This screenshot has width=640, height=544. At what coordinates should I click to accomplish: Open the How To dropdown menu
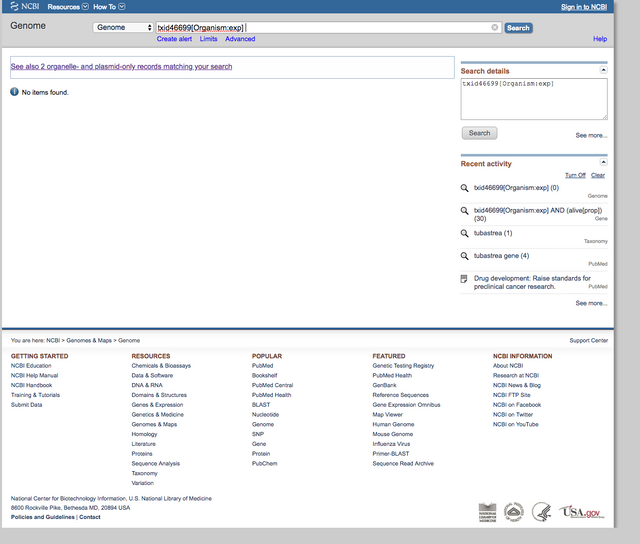pos(109,7)
